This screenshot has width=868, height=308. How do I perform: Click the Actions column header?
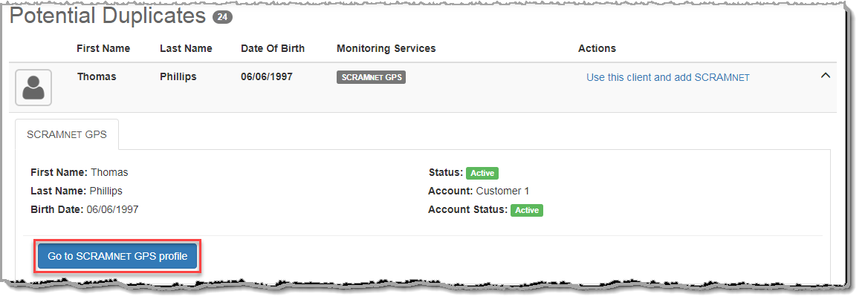pos(597,48)
